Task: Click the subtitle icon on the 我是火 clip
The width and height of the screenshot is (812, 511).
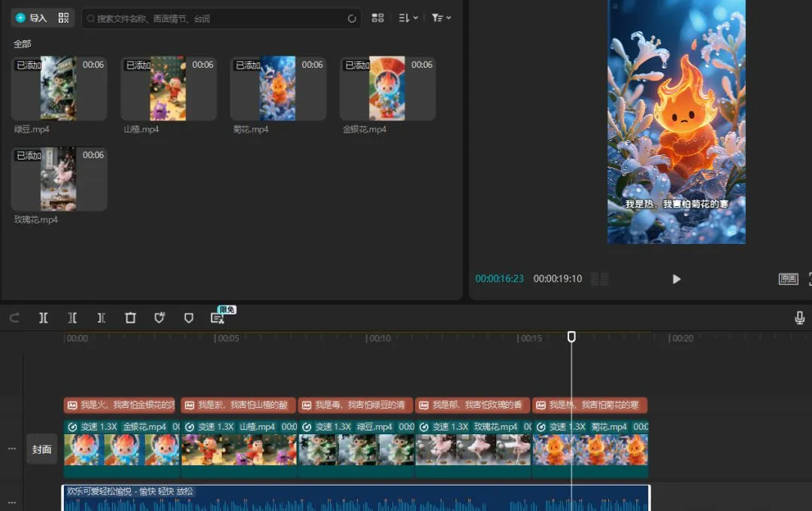Action: tap(72, 405)
